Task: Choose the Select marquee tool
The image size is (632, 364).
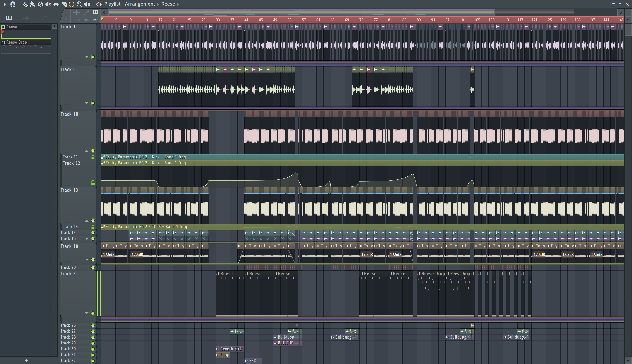Action: tap(72, 4)
